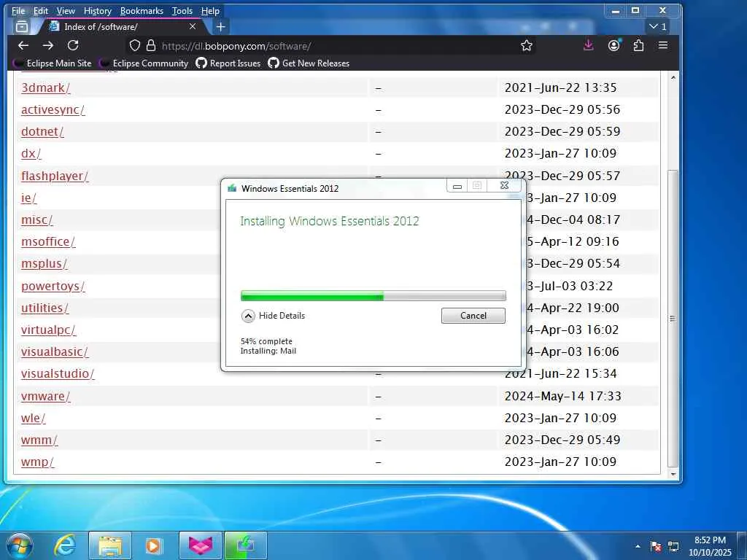Viewport: 747px width, 560px height.
Task: Open the Eclipse Community bookmark
Action: click(144, 63)
